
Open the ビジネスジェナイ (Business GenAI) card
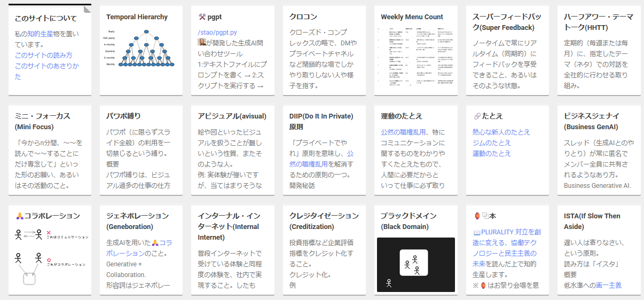598,151
